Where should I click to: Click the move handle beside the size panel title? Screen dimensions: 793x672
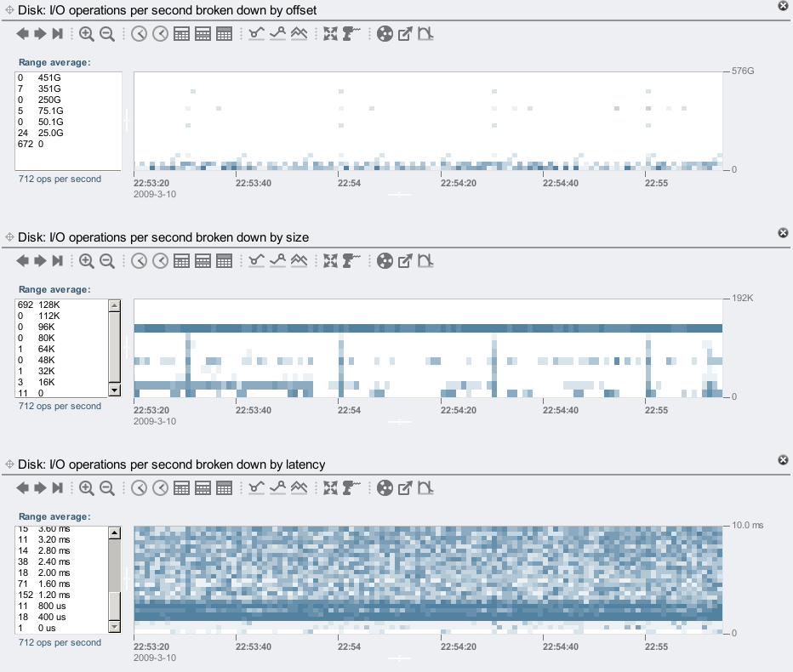click(9, 237)
